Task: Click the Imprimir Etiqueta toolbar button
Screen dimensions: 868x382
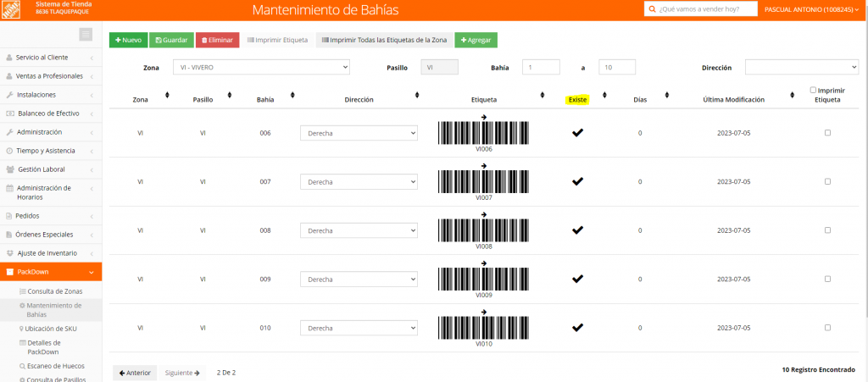Action: (x=277, y=41)
